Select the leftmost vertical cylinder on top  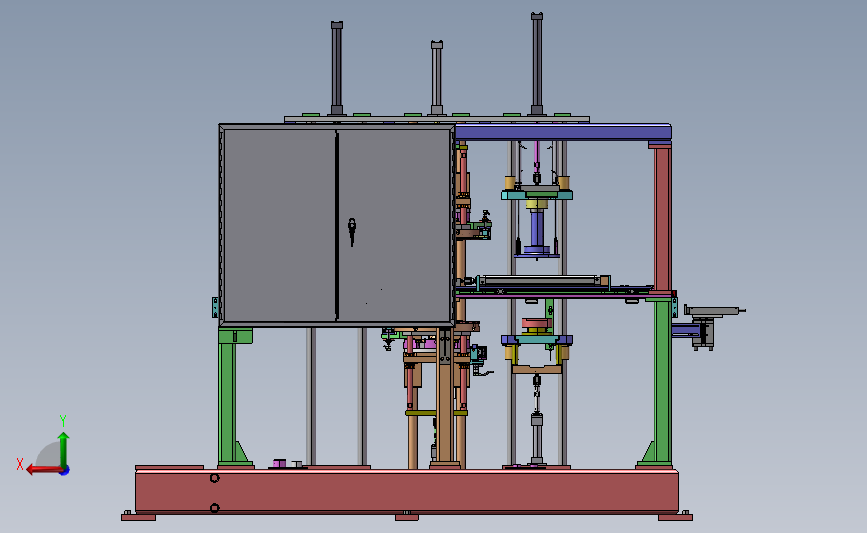[337, 68]
